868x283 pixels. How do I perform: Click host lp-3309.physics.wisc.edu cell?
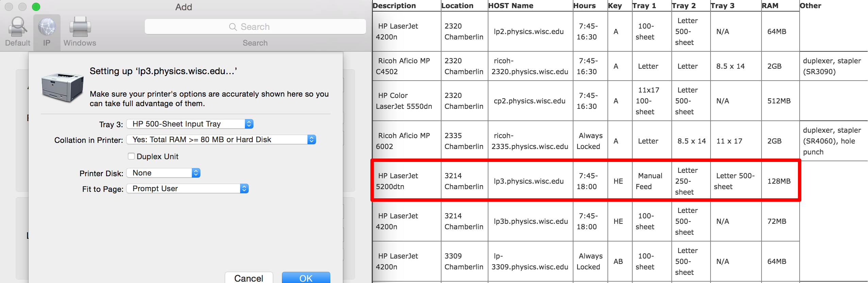531,261
